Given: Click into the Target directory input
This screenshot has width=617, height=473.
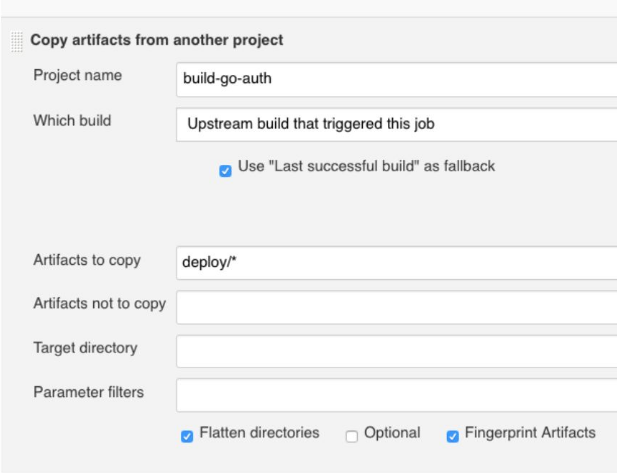Looking at the screenshot, I should pyautogui.click(x=395, y=351).
